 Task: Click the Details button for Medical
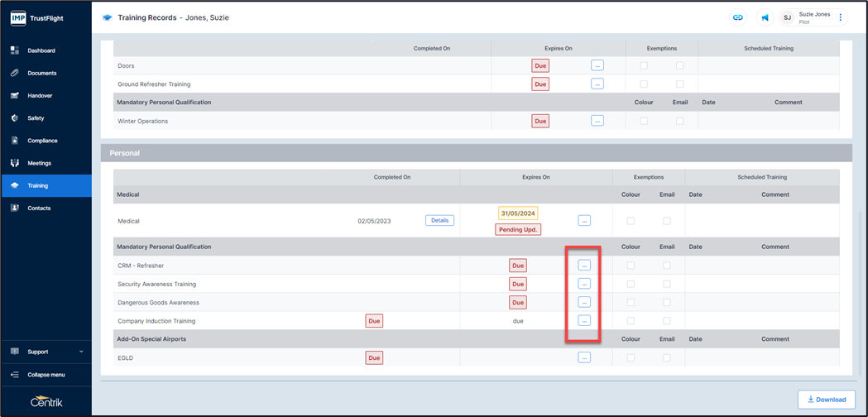[439, 221]
